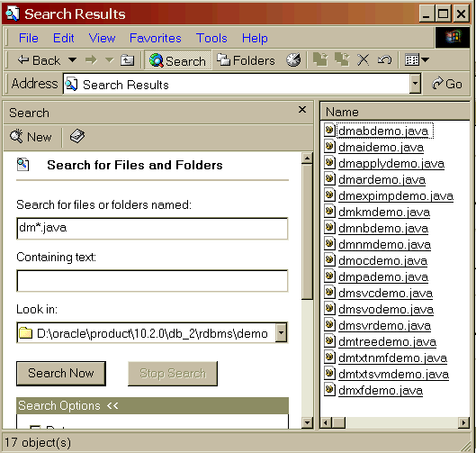Click the Delete X toolbar icon
This screenshot has width=476, height=453.
point(363,59)
